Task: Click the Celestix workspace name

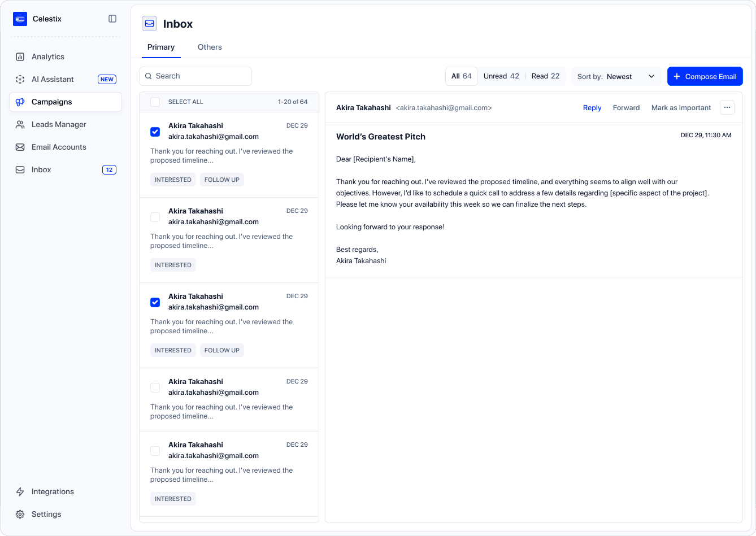Action: 47,19
